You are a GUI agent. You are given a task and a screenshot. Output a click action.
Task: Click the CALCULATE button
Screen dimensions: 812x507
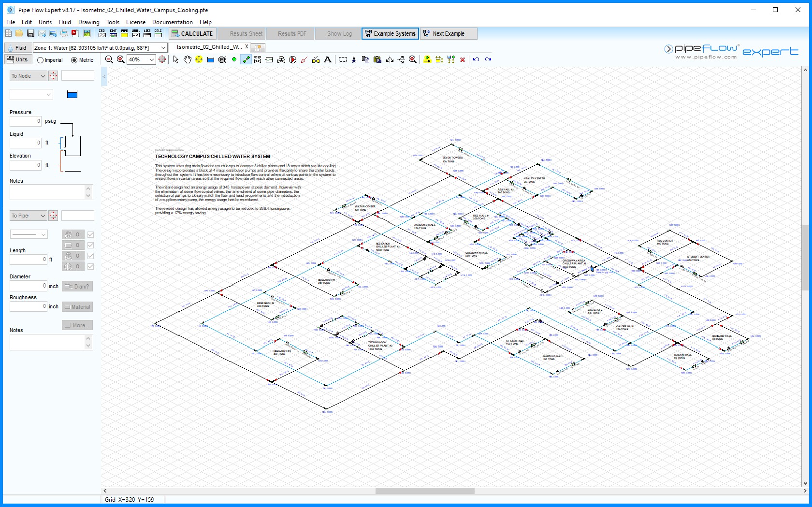192,33
